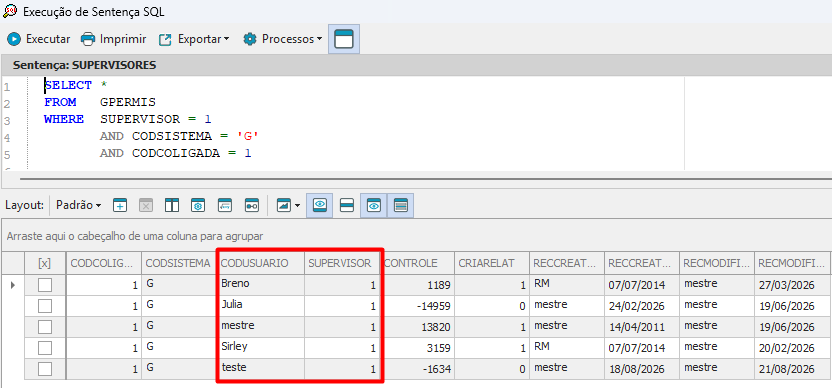The height and width of the screenshot is (388, 832).
Task: Click the column chooser layout icon
Action: 172,205
